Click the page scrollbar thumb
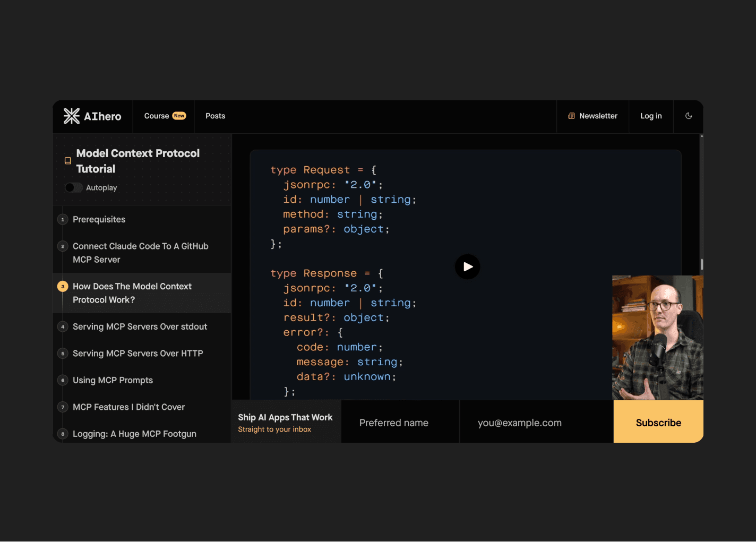 click(701, 264)
